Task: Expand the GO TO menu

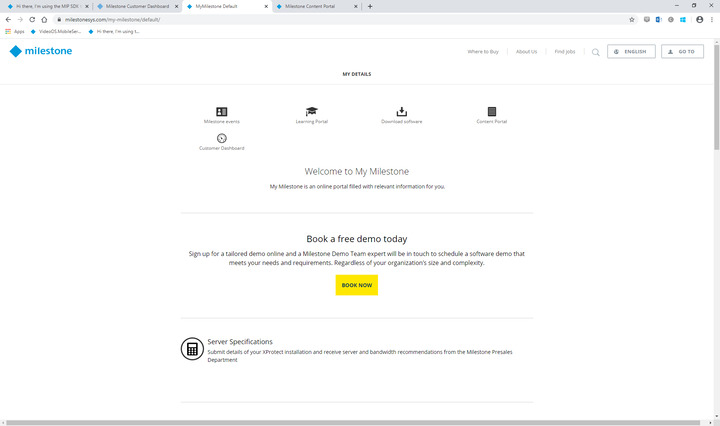Action: [x=681, y=52]
